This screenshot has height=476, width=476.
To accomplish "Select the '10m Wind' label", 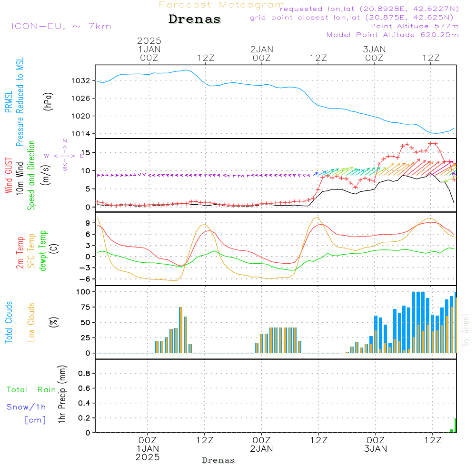I will [20, 178].
